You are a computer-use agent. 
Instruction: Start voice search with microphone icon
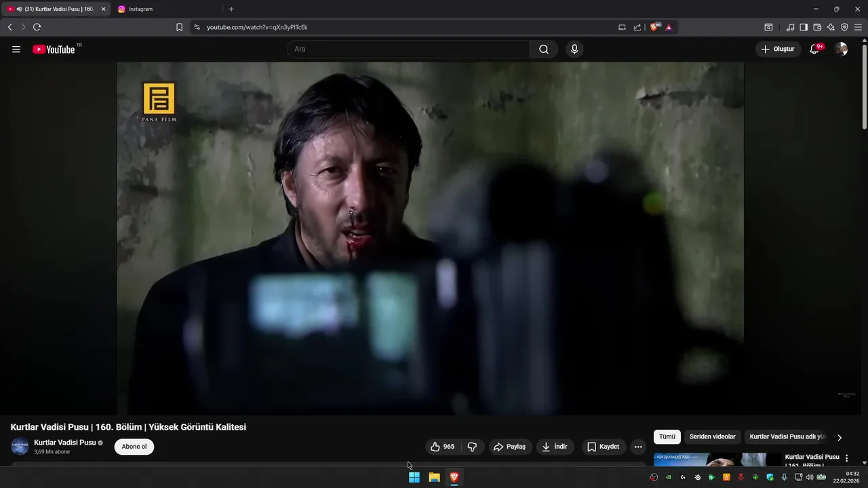574,49
